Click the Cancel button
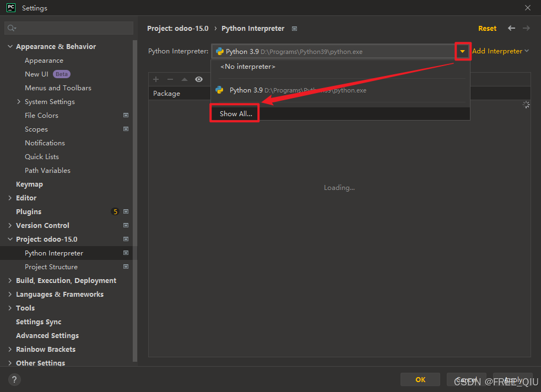 [466, 379]
